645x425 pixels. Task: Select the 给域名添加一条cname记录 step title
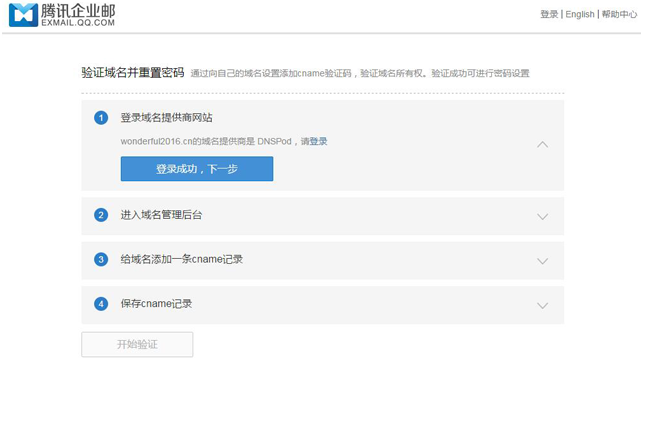click(181, 259)
